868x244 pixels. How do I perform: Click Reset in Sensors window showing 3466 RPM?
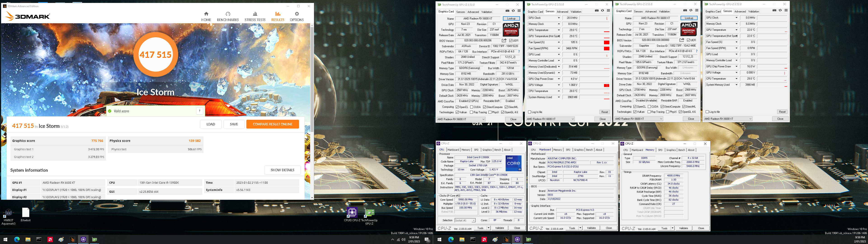(604, 112)
